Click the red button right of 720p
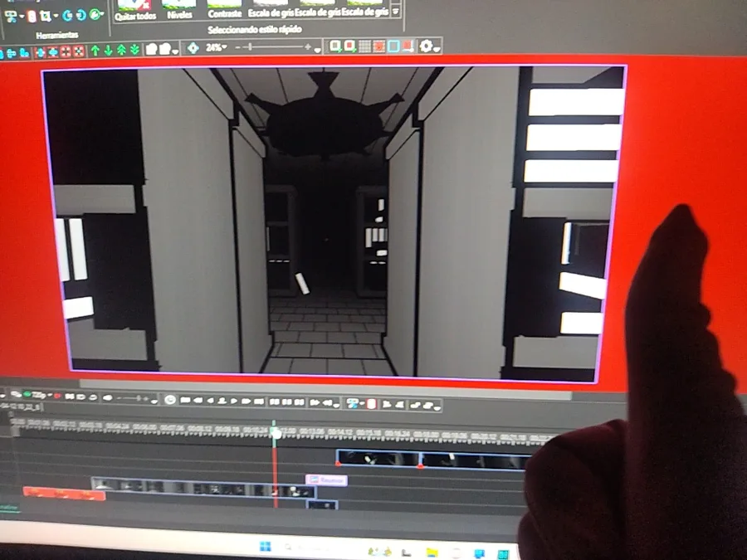Screen dimensions: 747x560 (x=57, y=396)
